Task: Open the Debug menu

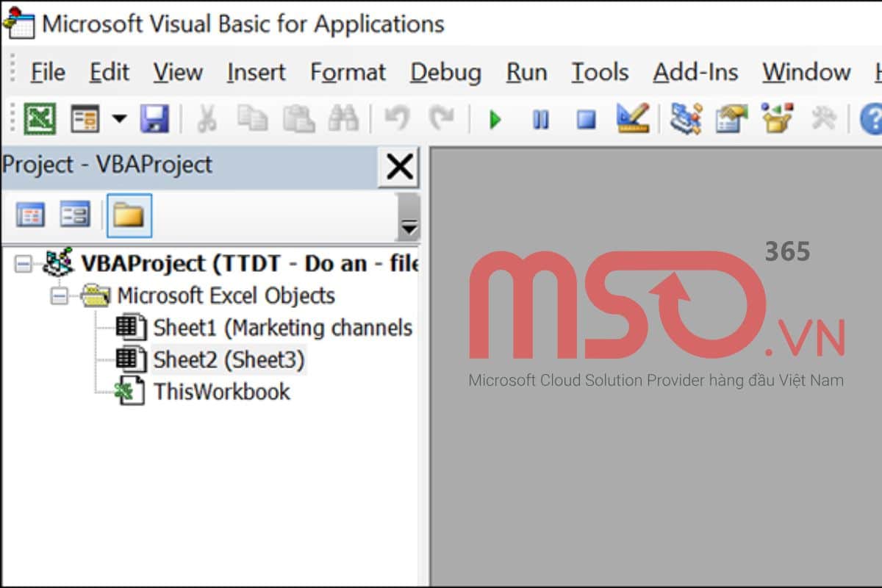Action: 446,72
